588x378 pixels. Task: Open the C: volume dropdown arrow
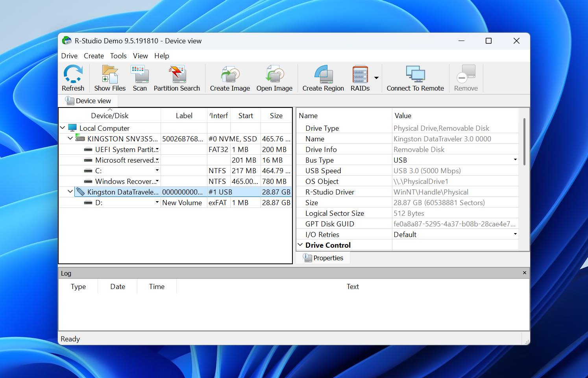(157, 170)
